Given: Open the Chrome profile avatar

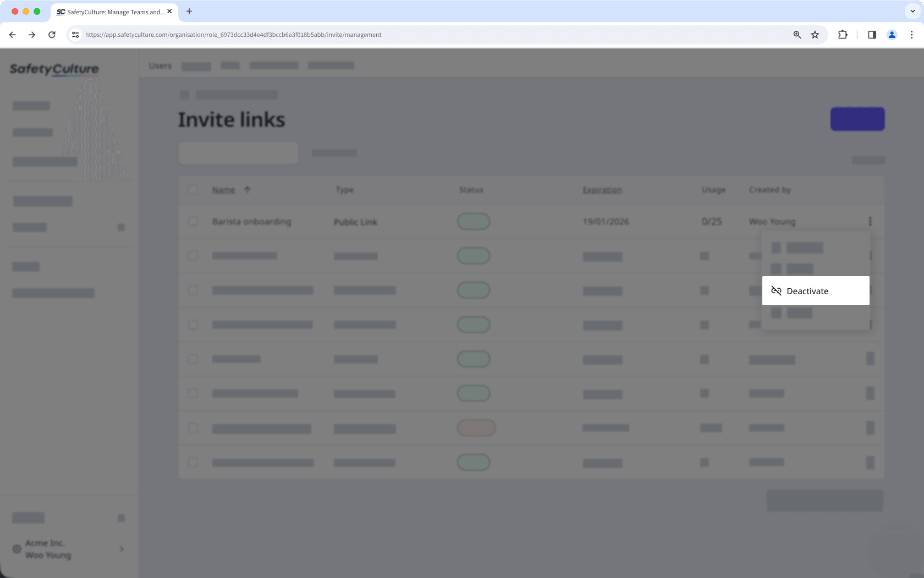Looking at the screenshot, I should tap(892, 35).
